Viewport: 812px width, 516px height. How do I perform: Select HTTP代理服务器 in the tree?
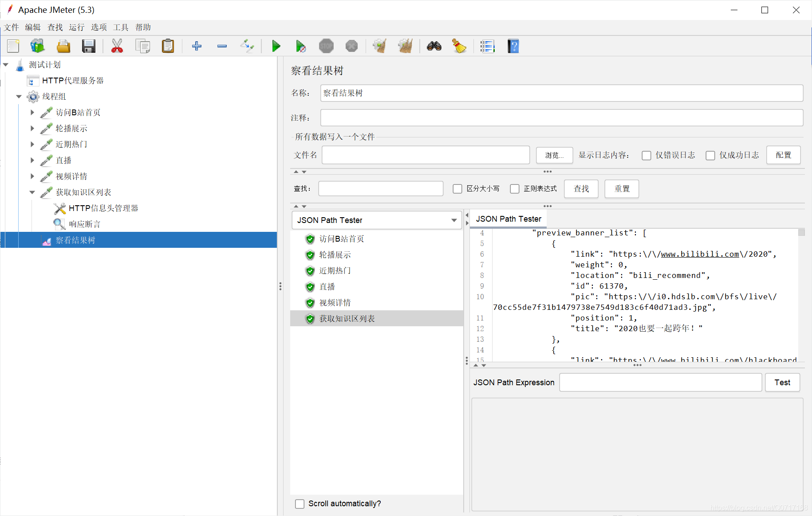73,81
